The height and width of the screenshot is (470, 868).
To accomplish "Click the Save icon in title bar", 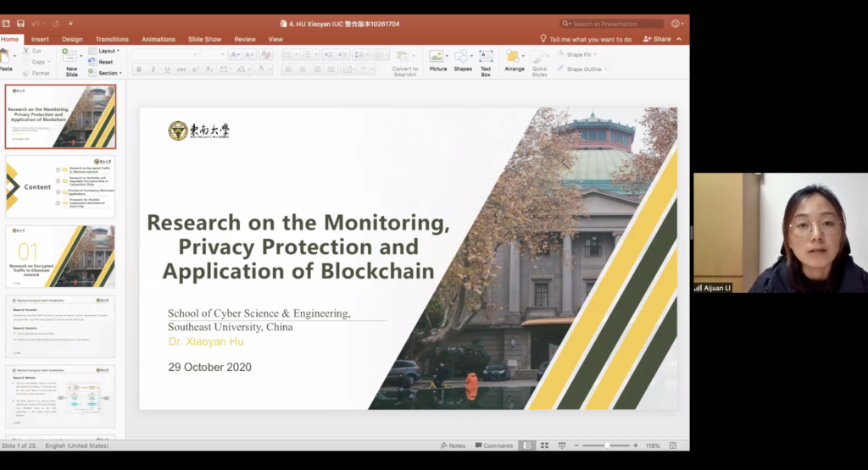I will click(21, 24).
